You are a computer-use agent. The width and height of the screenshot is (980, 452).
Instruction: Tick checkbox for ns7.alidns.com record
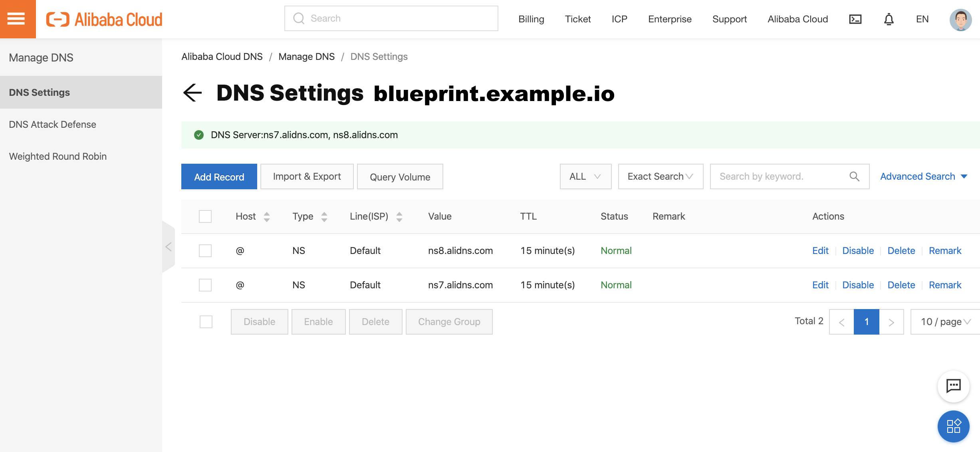205,285
